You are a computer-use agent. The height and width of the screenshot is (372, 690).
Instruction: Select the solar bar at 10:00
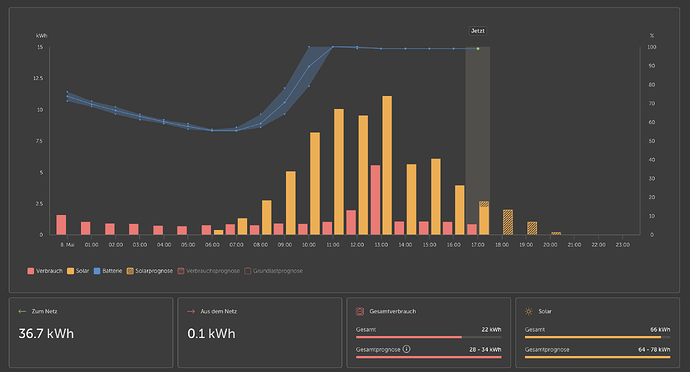click(x=315, y=183)
